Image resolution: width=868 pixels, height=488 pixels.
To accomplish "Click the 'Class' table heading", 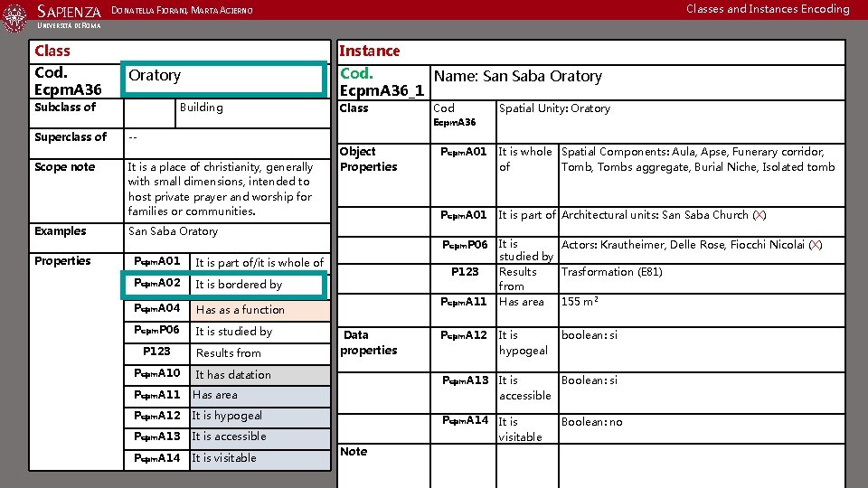I will pos(52,51).
